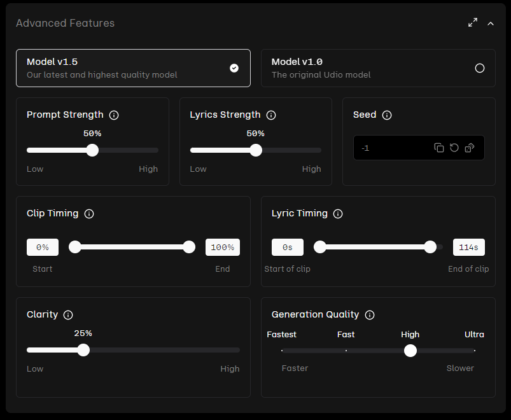Viewport: 511px width, 420px height.
Task: Click the Generation Quality handle at High
Action: (410, 351)
